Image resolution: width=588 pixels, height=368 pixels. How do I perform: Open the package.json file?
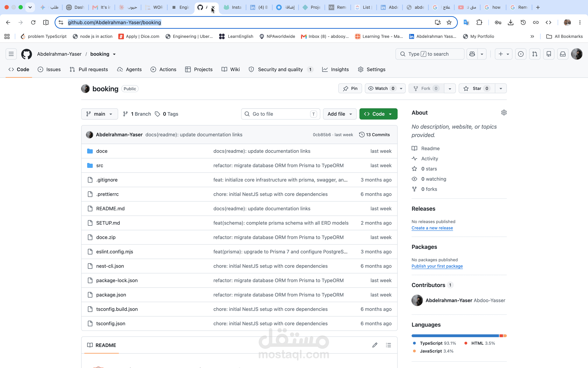pyautogui.click(x=111, y=295)
